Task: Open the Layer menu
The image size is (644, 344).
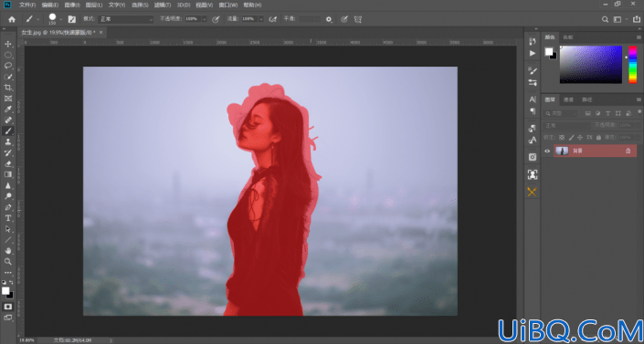Action: coord(94,5)
